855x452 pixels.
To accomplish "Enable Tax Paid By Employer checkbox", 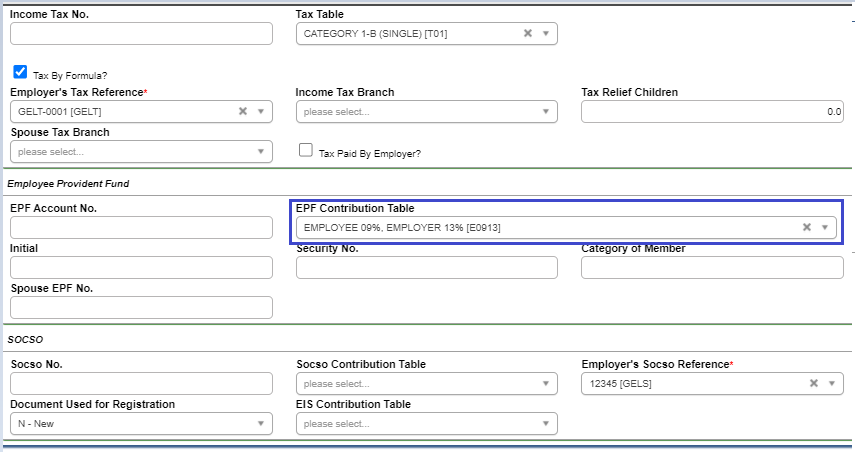I will click(306, 150).
